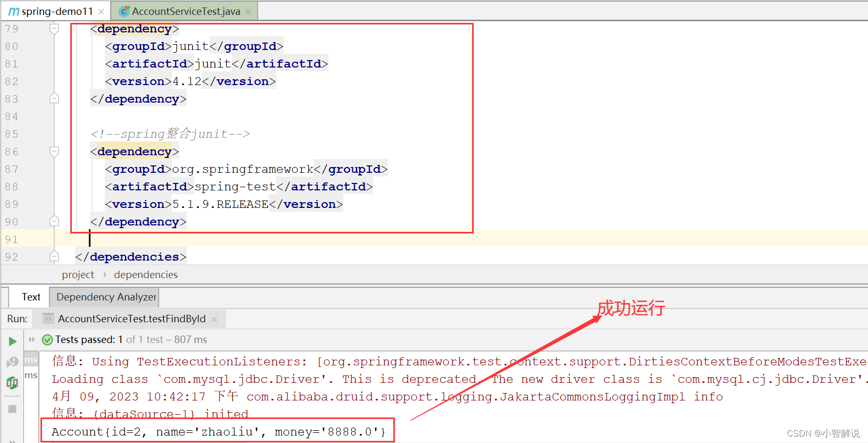Click the org.springframework groupId text
The image size is (868, 443).
(243, 169)
